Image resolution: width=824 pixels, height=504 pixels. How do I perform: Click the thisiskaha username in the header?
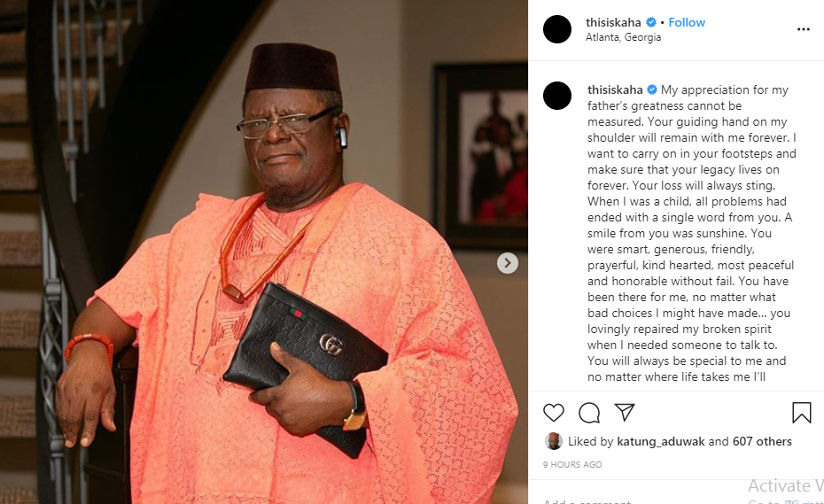(x=613, y=23)
